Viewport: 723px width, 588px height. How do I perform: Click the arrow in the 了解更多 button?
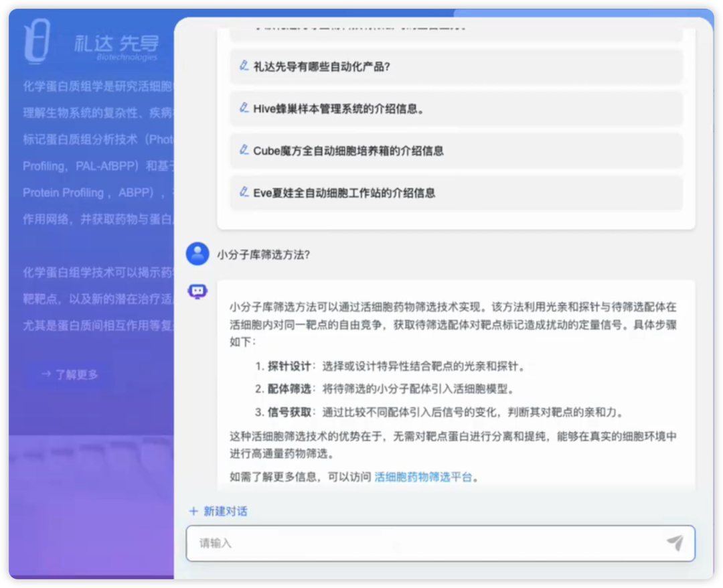coord(46,374)
